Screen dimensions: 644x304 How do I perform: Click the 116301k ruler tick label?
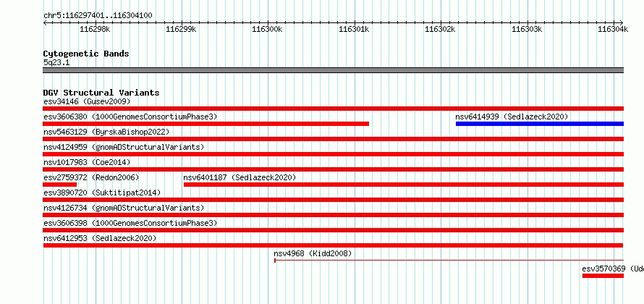point(354,29)
